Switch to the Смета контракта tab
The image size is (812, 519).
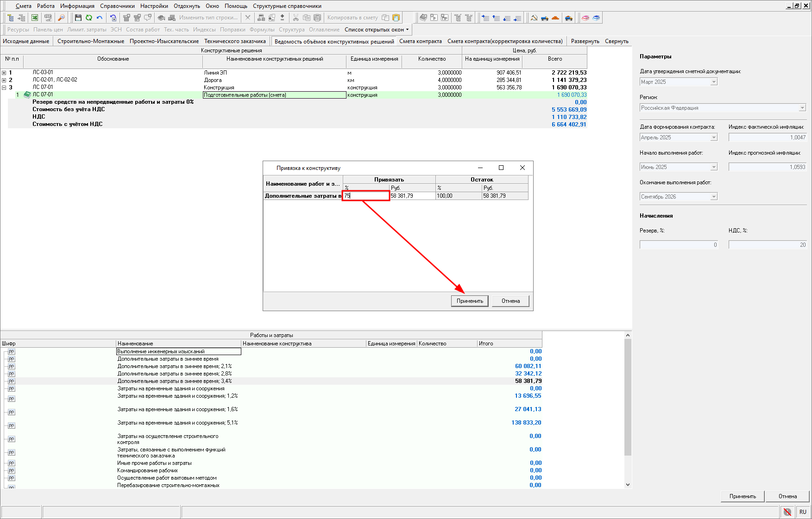[420, 41]
